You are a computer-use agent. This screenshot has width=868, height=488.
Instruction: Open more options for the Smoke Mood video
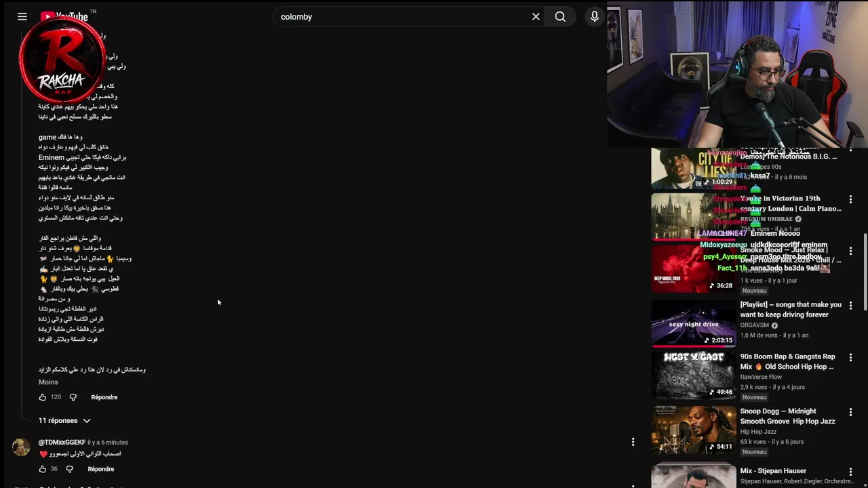click(x=850, y=251)
